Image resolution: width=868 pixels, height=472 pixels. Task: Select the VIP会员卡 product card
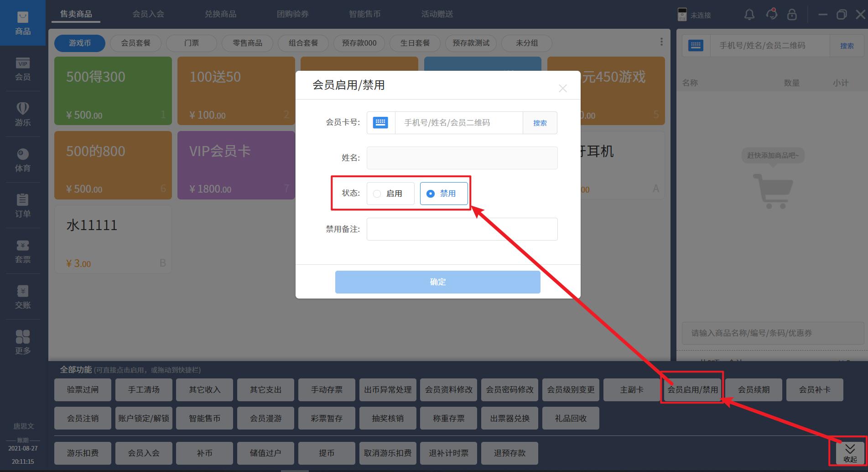click(x=236, y=165)
